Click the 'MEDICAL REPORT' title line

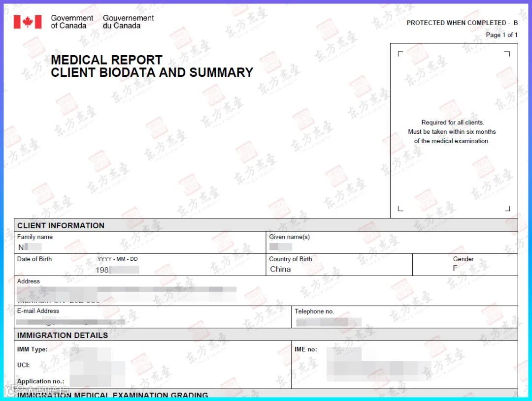tap(106, 60)
